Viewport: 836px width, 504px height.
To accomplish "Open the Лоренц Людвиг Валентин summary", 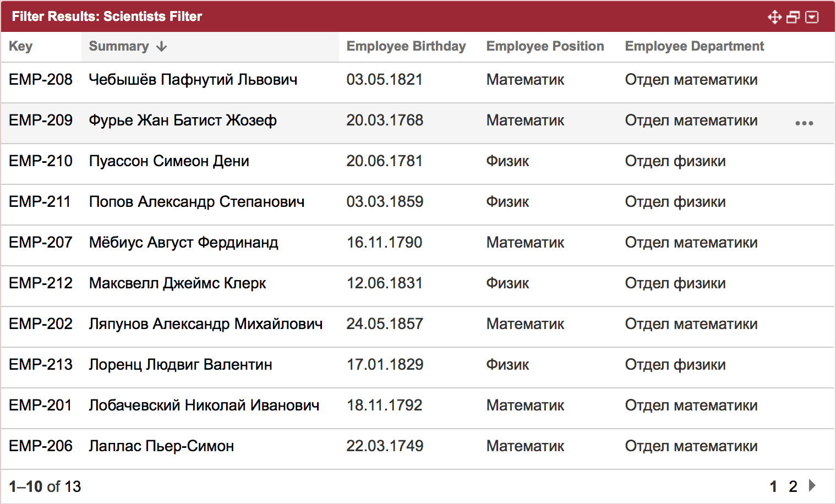I will pyautogui.click(x=181, y=364).
